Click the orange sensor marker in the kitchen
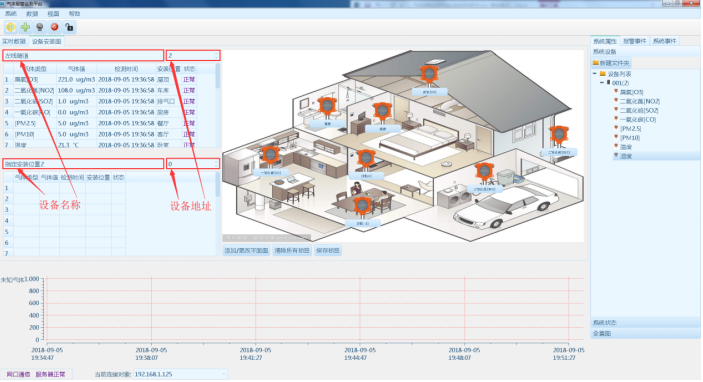 tap(270, 156)
